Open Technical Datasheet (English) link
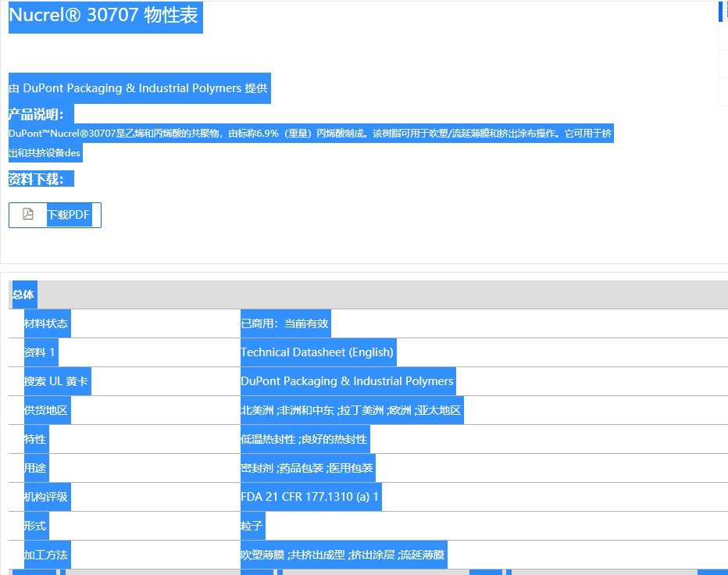 pyautogui.click(x=317, y=352)
